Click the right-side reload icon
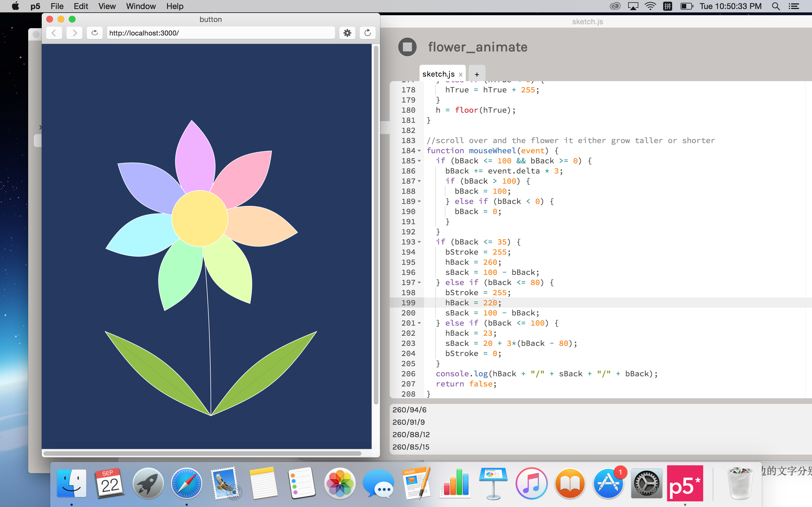Image resolution: width=812 pixels, height=507 pixels. point(367,33)
